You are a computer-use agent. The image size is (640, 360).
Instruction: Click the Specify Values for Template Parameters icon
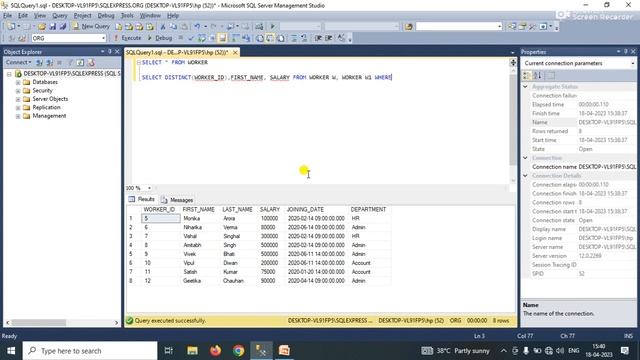[341, 38]
